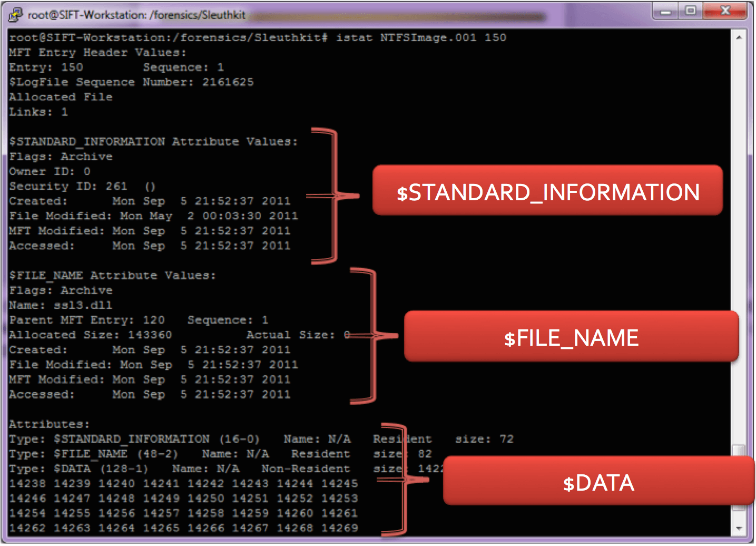Click the $LogFile Sequence Number value 2161625
Image resolution: width=756 pixels, height=546 pixels.
coord(228,82)
